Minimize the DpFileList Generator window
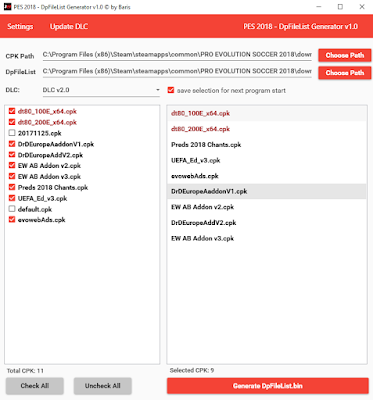373x400 pixels. point(319,7)
